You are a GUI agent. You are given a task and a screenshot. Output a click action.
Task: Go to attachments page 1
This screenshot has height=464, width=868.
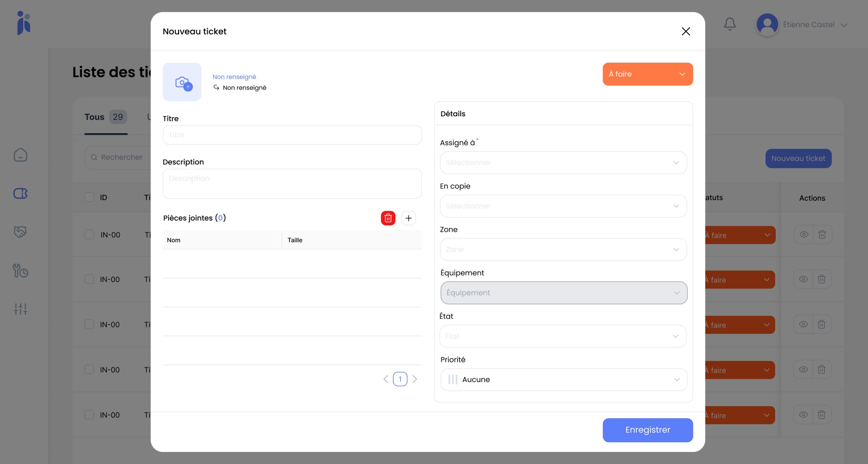pyautogui.click(x=400, y=379)
